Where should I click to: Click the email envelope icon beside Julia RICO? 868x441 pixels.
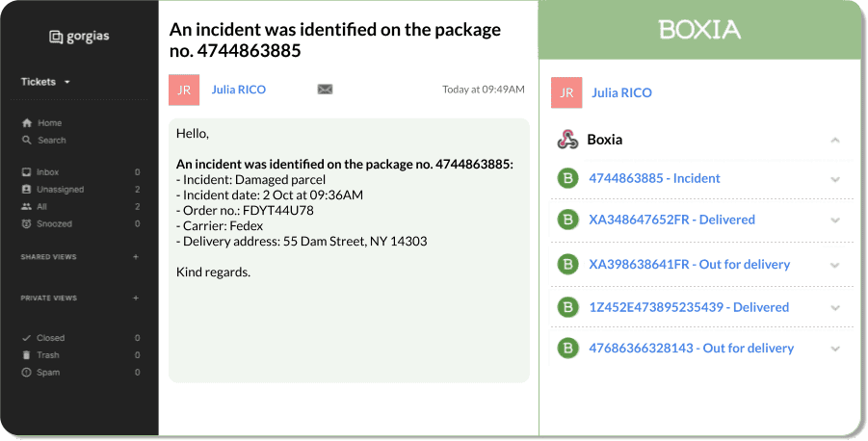325,90
